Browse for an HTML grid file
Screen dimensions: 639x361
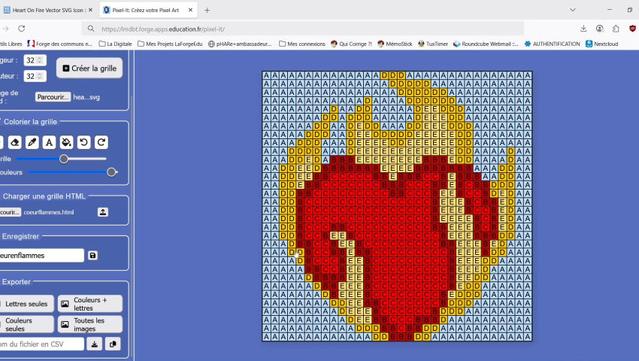(x=10, y=212)
